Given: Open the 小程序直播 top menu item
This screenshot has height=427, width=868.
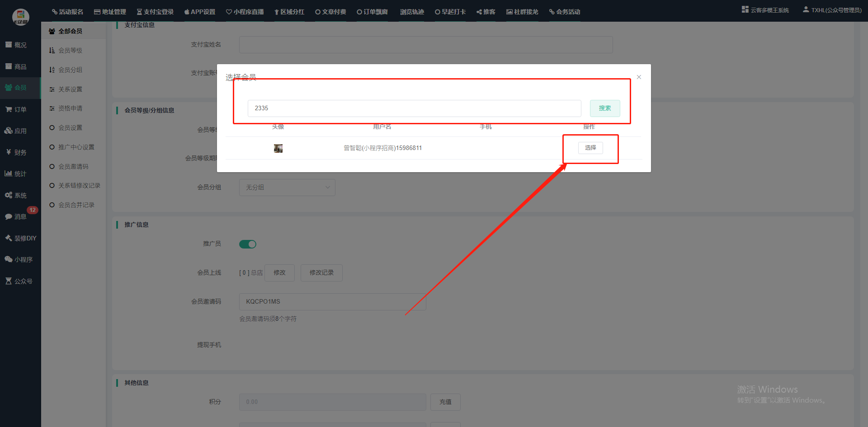Looking at the screenshot, I should click(x=245, y=12).
